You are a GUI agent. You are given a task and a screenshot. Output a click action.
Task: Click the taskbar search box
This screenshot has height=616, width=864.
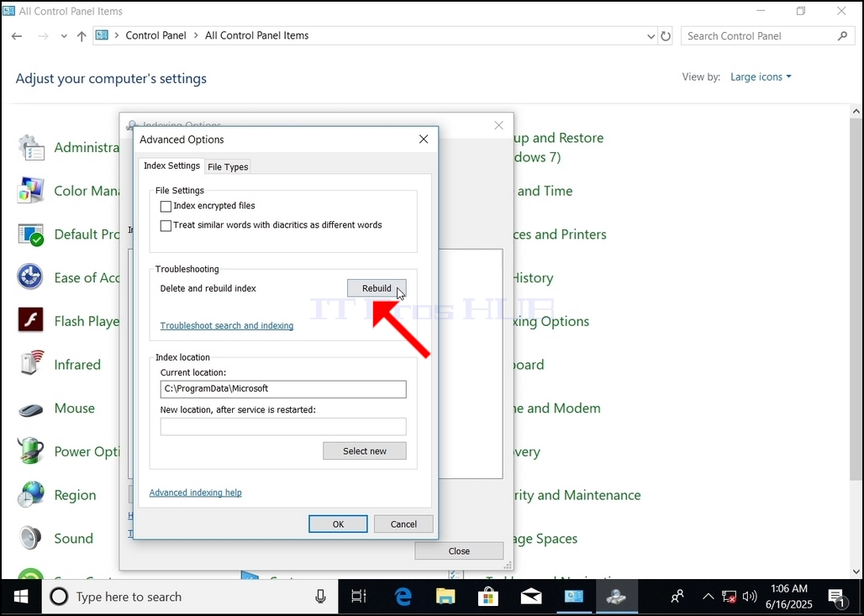point(190,597)
